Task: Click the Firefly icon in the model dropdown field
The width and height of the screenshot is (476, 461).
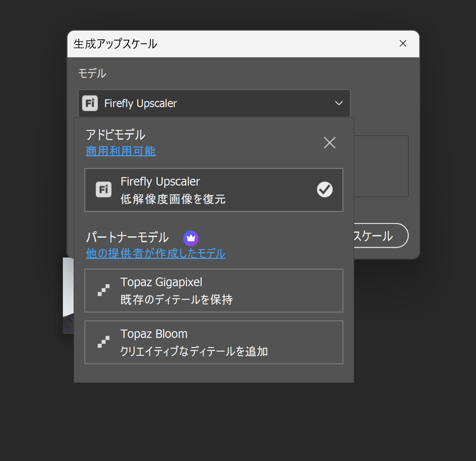Action: (90, 103)
